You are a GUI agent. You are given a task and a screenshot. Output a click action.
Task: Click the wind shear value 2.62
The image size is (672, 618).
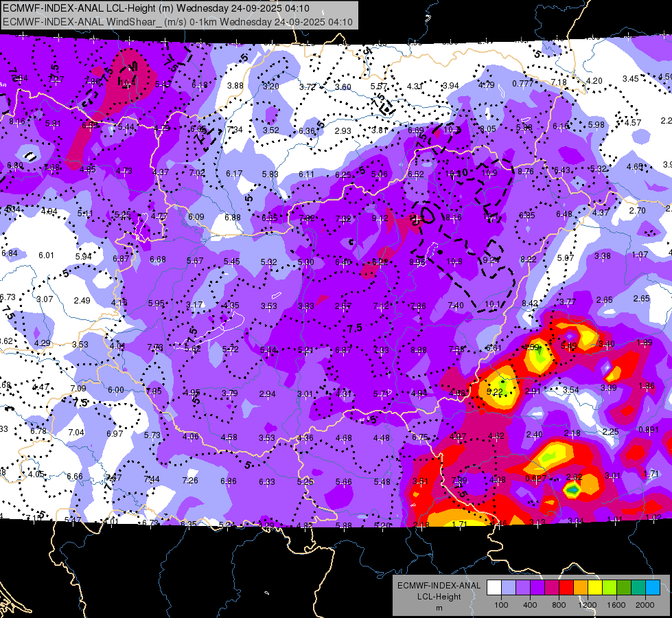pos(574,477)
